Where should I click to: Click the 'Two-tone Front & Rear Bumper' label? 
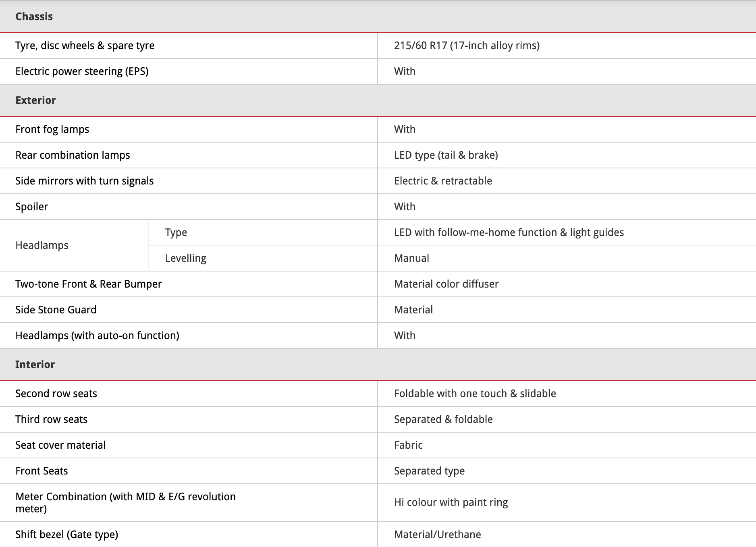point(88,284)
